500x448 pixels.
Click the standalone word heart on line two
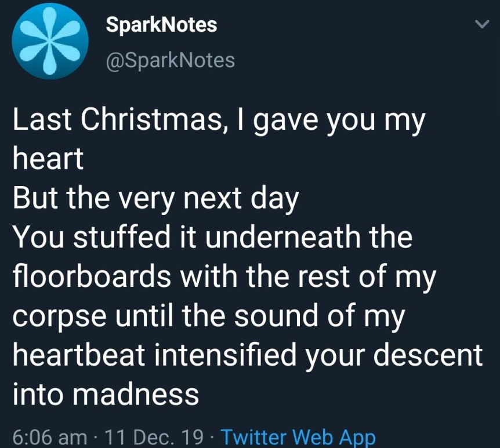point(48,158)
